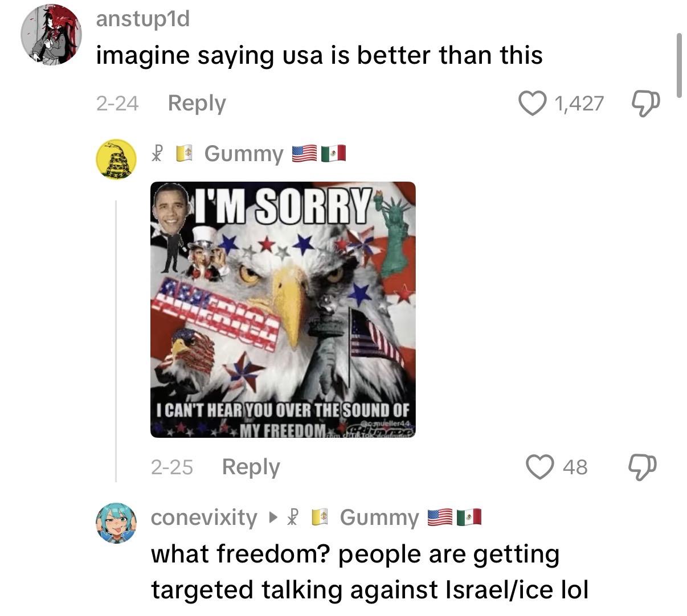Open the conevixity username link

204,518
